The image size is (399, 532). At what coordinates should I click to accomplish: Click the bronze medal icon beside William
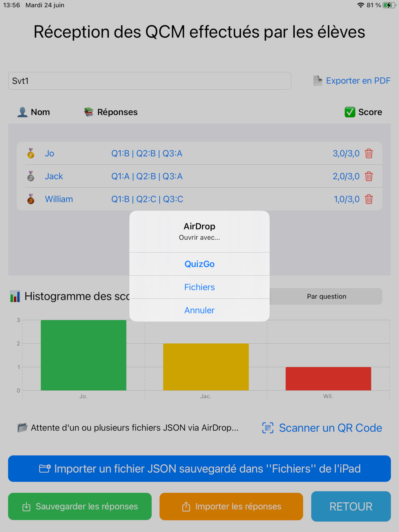click(x=31, y=199)
